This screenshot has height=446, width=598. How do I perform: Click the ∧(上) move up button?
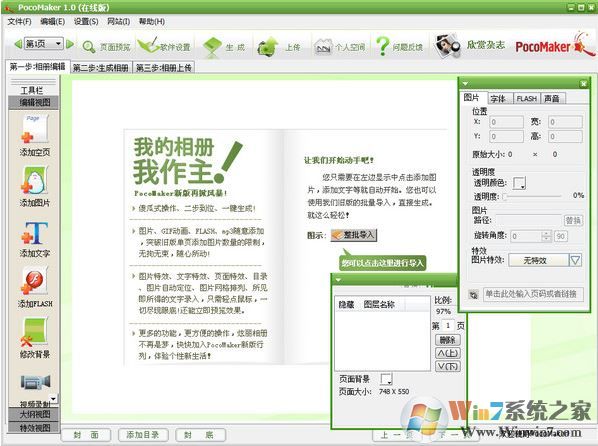click(448, 353)
